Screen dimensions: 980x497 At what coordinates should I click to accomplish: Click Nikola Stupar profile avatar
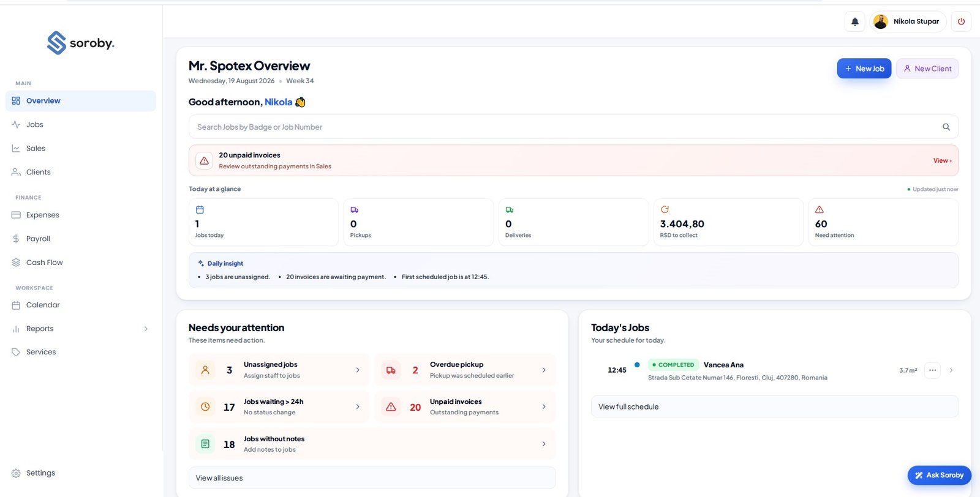pos(881,21)
